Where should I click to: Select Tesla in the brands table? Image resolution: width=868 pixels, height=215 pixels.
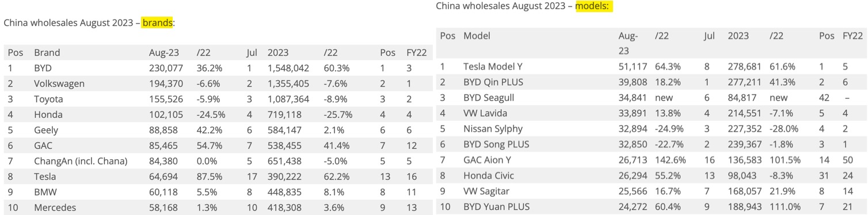[x=45, y=176]
